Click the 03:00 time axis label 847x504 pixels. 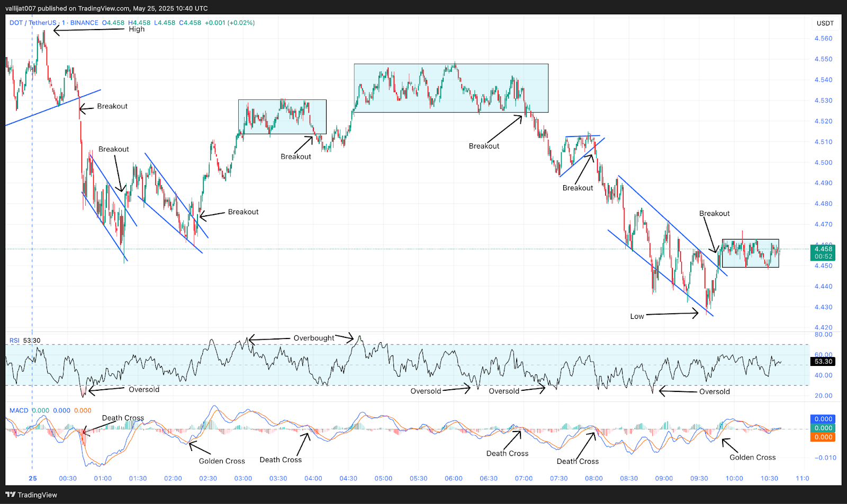[x=243, y=478]
